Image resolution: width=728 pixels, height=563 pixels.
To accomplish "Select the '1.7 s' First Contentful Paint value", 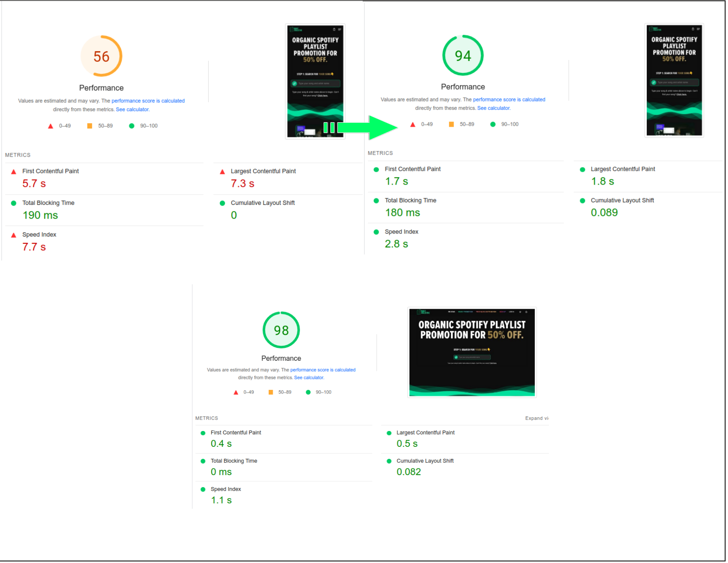I will (396, 181).
